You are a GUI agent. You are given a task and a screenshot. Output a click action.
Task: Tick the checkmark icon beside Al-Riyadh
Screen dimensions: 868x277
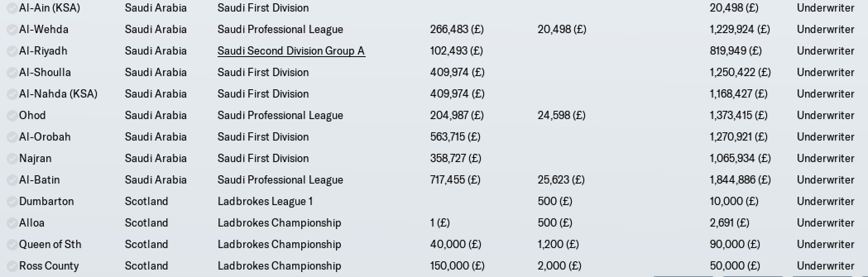pos(12,51)
